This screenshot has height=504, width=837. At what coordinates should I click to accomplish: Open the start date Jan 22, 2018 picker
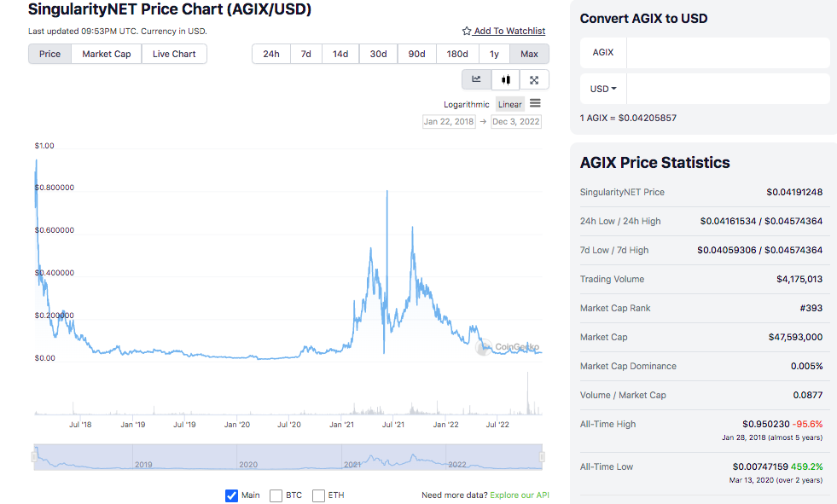pyautogui.click(x=449, y=122)
